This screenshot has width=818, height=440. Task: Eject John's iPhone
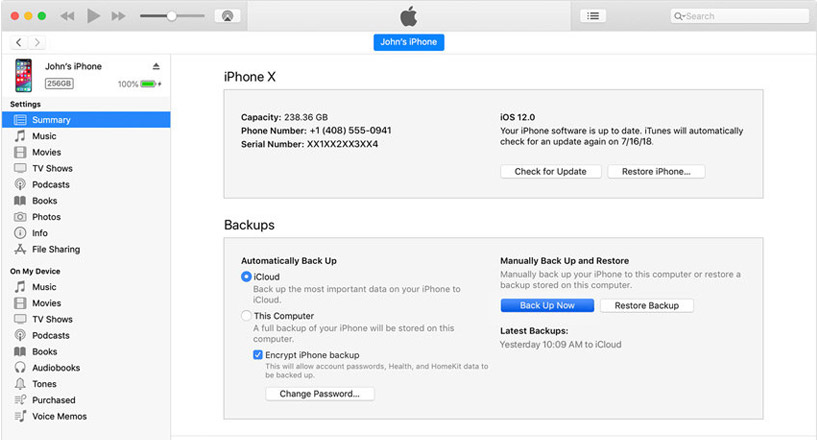point(156,66)
